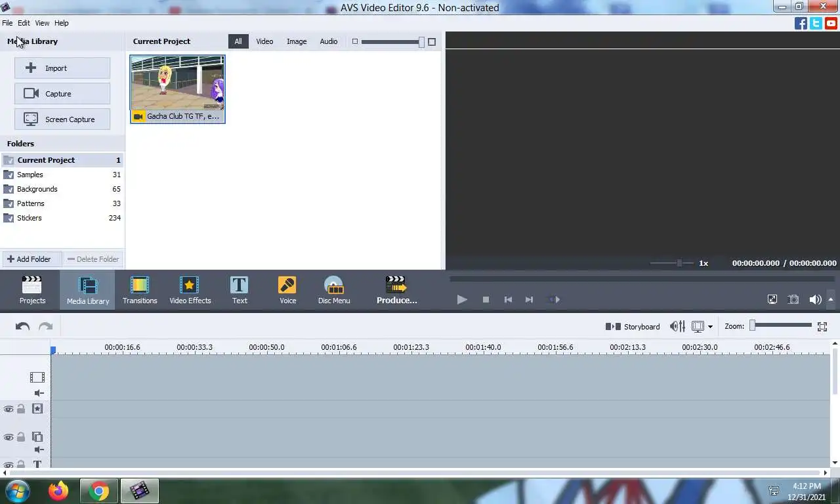Click the video overlay track icon
Image resolution: width=840 pixels, height=504 pixels.
[37, 436]
